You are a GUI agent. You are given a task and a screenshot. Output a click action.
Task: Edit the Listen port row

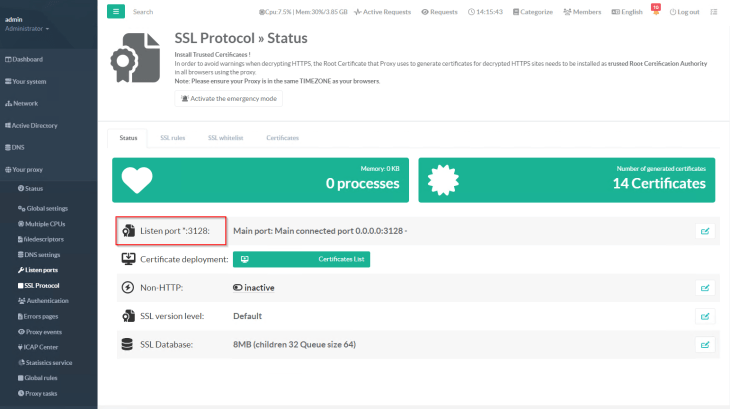click(705, 231)
